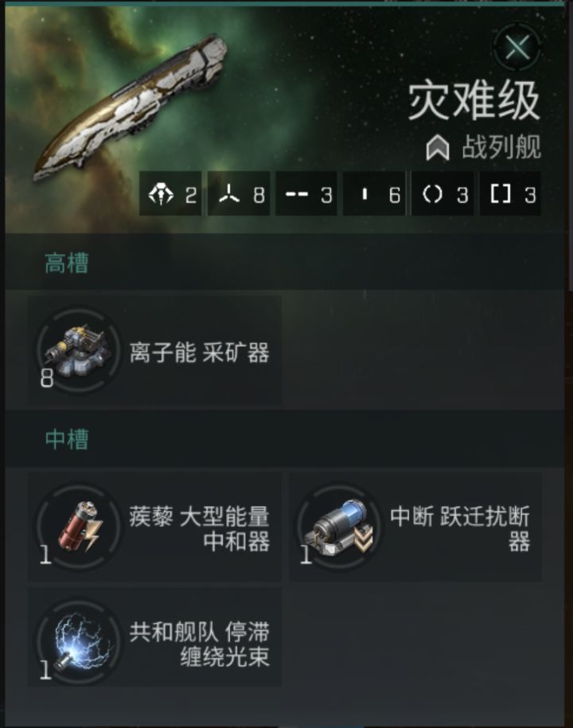The width and height of the screenshot is (573, 728).
Task: Click the 蒺藜 大型能量中和器 battery icon
Action: point(78,526)
